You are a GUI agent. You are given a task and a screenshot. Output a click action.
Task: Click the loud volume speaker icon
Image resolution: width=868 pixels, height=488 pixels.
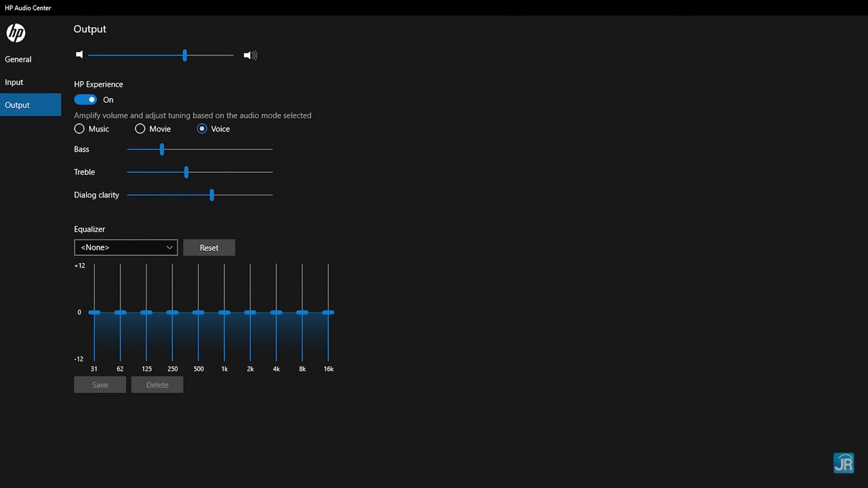coord(250,55)
